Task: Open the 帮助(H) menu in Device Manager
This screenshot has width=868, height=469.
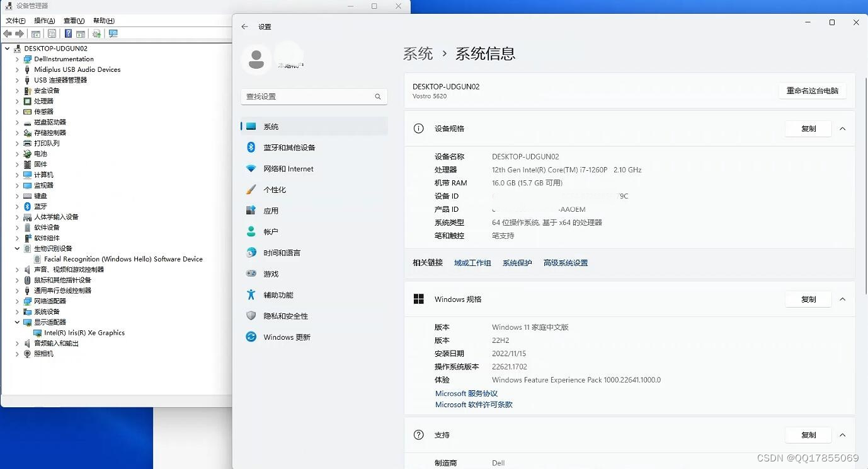Action: pyautogui.click(x=103, y=21)
